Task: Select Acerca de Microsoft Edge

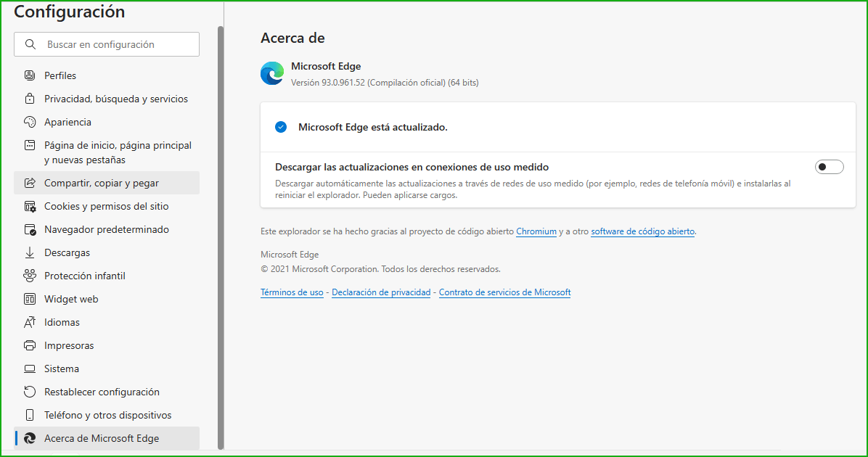Action: point(106,438)
